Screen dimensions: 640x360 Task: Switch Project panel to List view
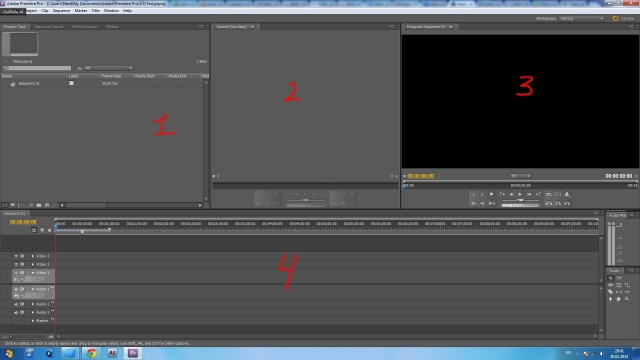point(4,205)
